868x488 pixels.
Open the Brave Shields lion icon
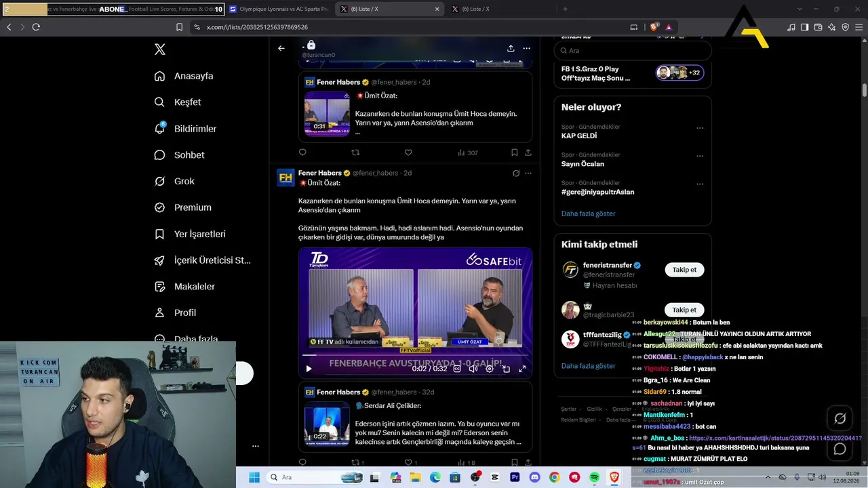tap(654, 27)
